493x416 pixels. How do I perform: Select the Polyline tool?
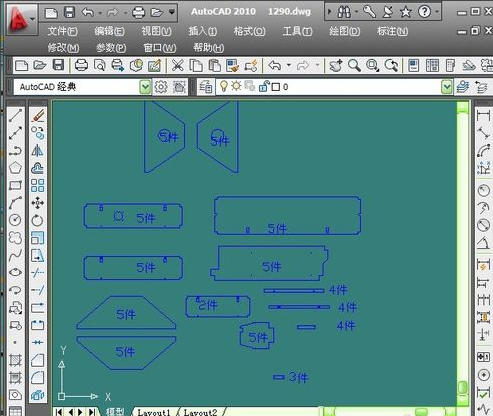click(x=15, y=151)
